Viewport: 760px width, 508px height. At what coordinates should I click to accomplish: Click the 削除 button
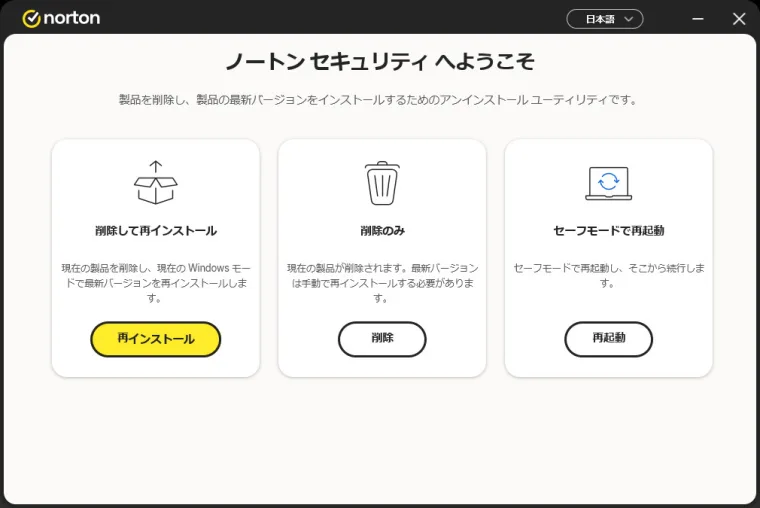(x=382, y=339)
